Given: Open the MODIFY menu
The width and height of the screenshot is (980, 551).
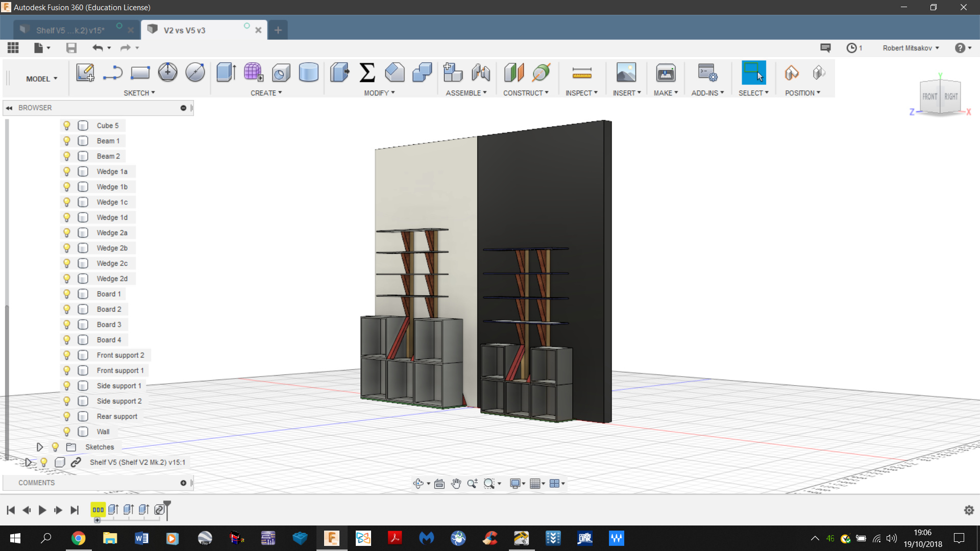Looking at the screenshot, I should pyautogui.click(x=379, y=93).
